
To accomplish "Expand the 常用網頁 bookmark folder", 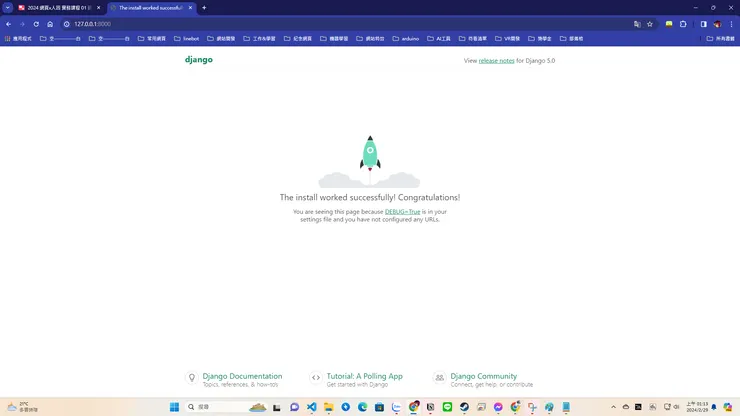I will click(x=151, y=39).
